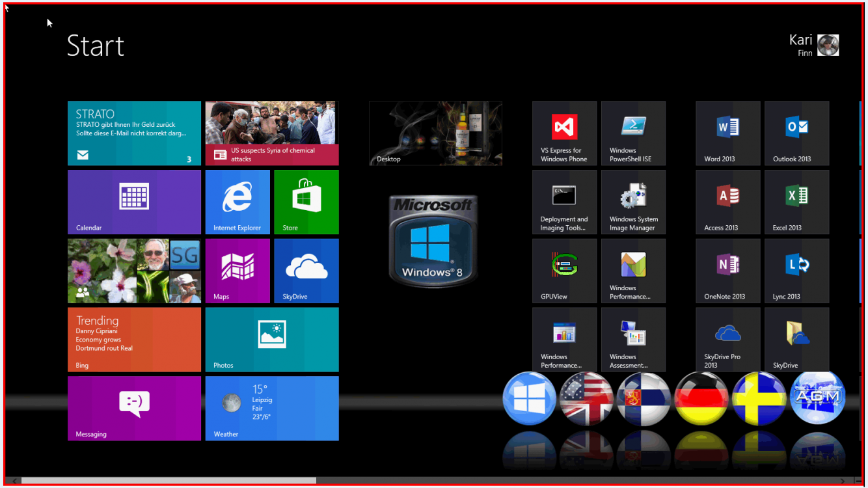
Task: Click the Windows logo orb
Action: coord(530,398)
